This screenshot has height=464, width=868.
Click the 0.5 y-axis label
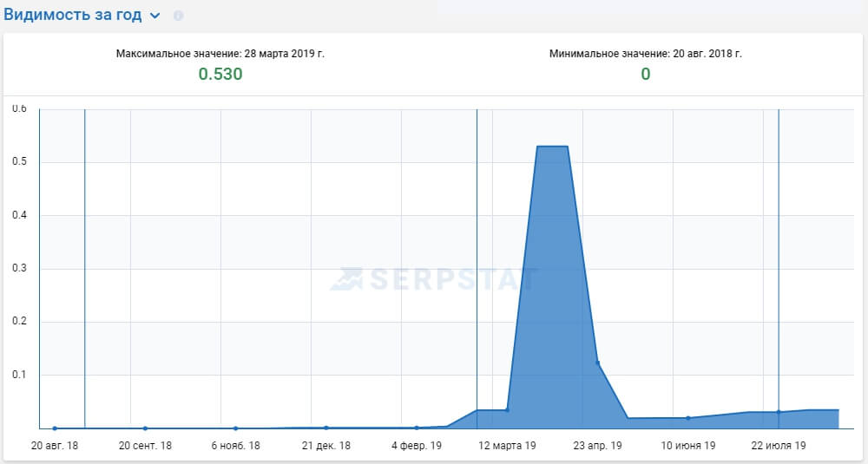pos(19,161)
